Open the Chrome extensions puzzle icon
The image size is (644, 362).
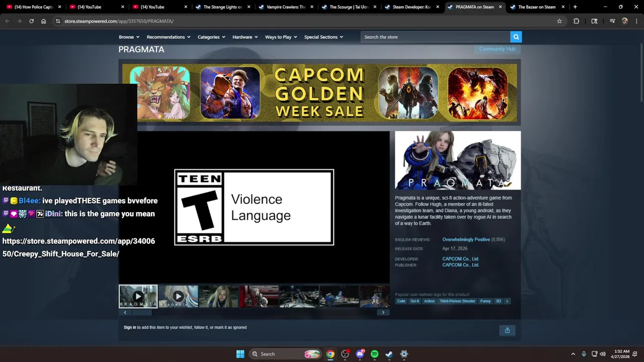click(x=576, y=21)
